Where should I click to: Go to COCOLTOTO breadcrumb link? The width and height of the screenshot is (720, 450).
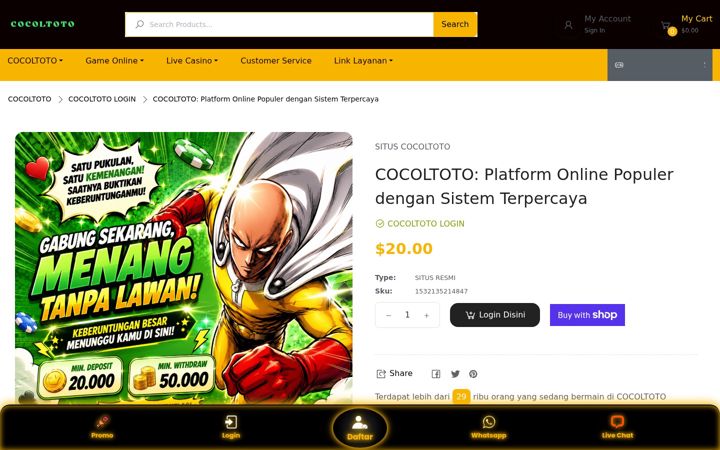coord(29,99)
